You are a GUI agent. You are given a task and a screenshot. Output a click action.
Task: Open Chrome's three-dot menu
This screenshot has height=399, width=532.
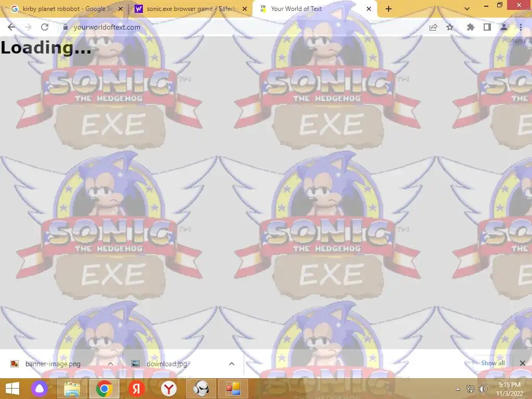[521, 27]
